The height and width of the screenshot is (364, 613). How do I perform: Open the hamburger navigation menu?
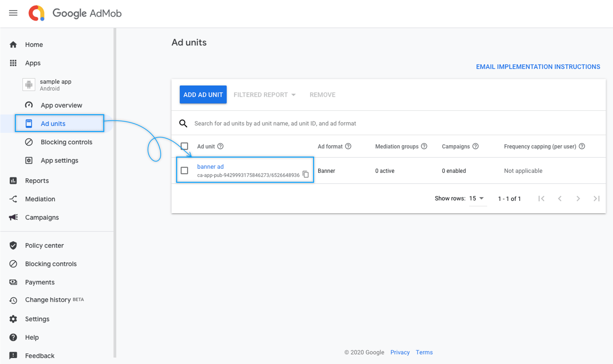pyautogui.click(x=13, y=13)
